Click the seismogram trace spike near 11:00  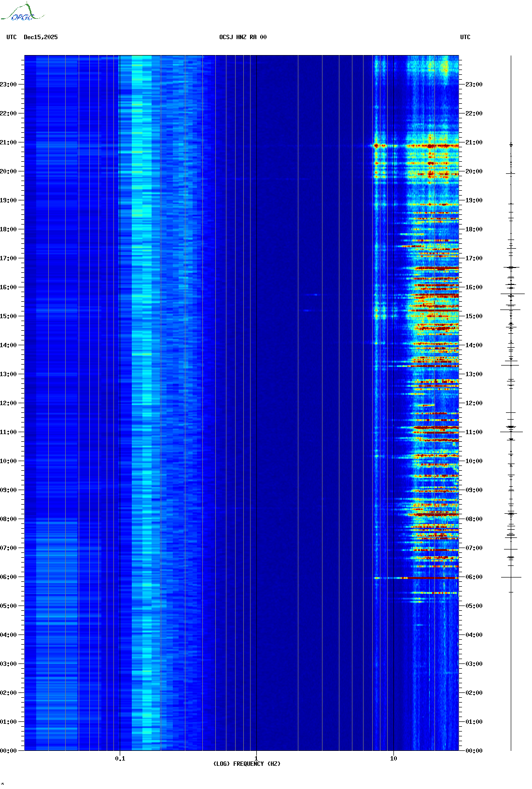511,432
